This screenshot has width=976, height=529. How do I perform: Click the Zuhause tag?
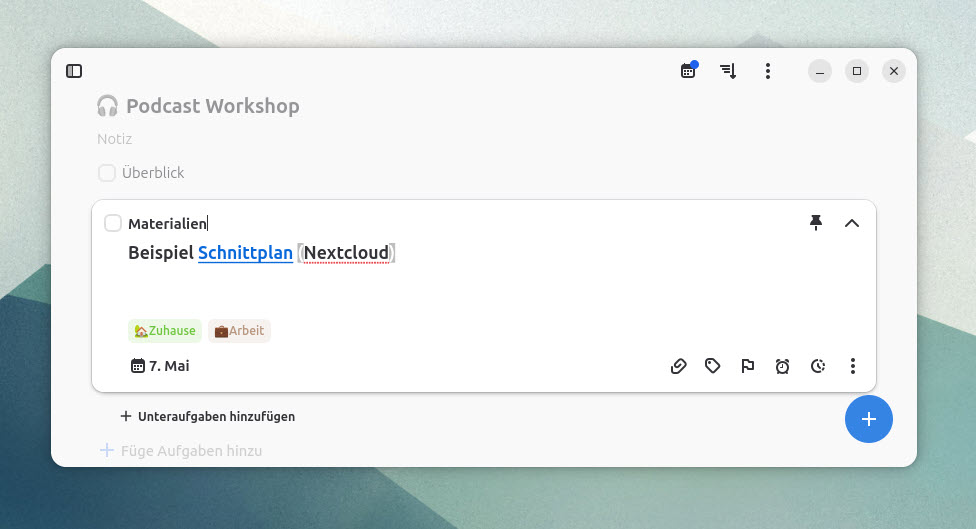(x=165, y=331)
